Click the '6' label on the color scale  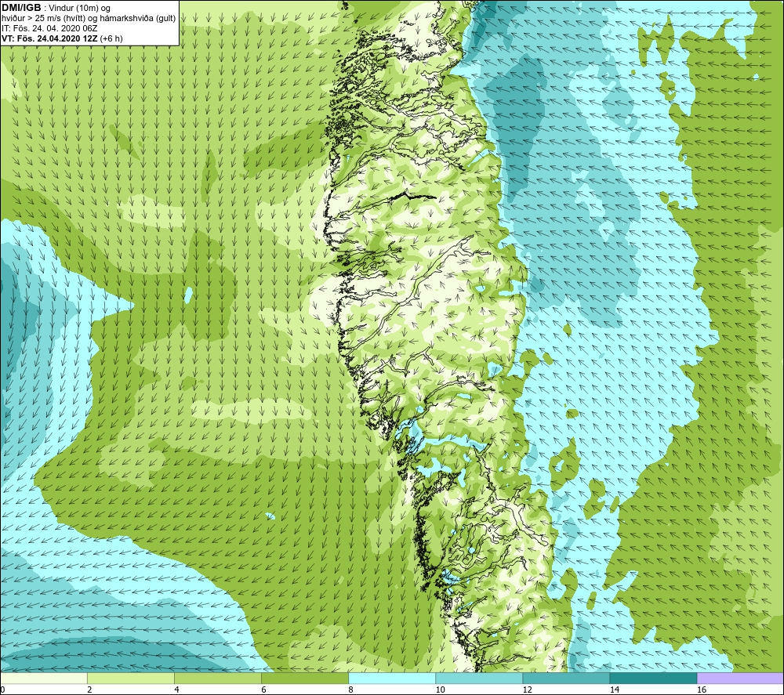(x=263, y=690)
